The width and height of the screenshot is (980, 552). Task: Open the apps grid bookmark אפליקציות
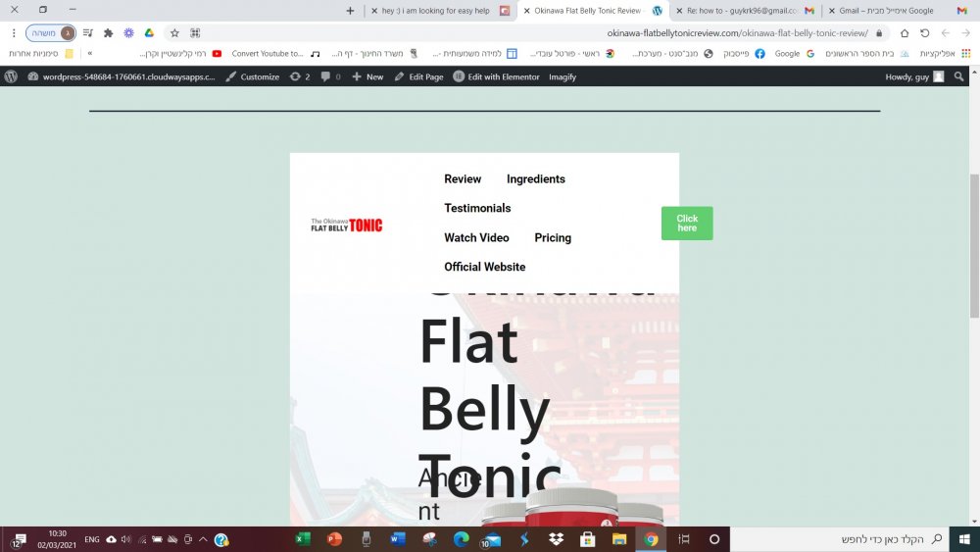click(x=945, y=54)
